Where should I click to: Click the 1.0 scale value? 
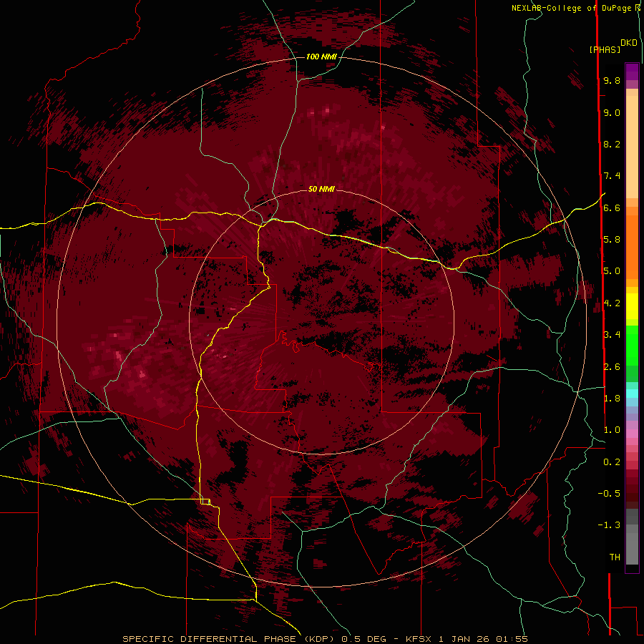pyautogui.click(x=612, y=430)
